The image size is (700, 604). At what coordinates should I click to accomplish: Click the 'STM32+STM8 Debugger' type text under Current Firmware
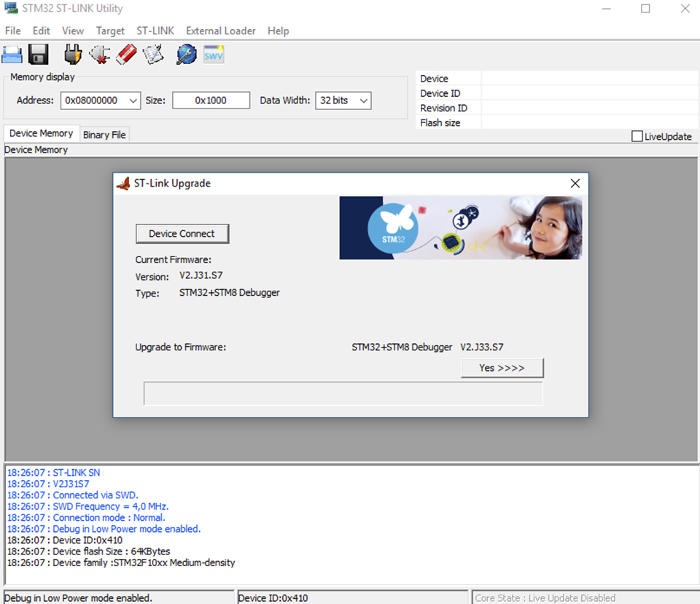tap(230, 293)
